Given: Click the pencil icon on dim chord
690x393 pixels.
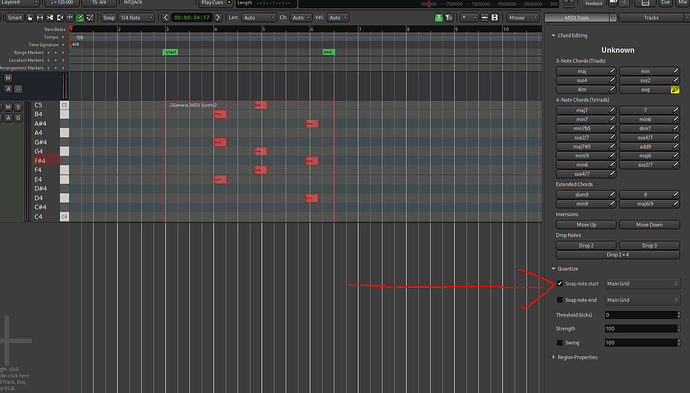Looking at the screenshot, I should point(612,89).
